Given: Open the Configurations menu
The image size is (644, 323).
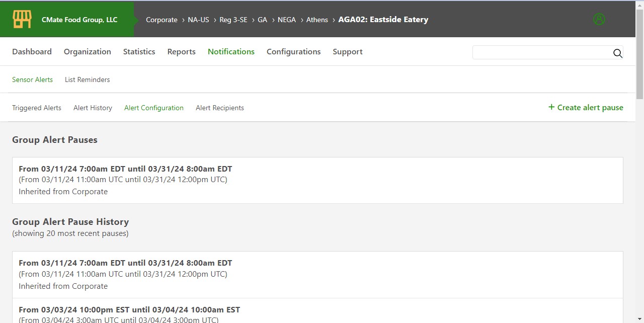Looking at the screenshot, I should 293,52.
